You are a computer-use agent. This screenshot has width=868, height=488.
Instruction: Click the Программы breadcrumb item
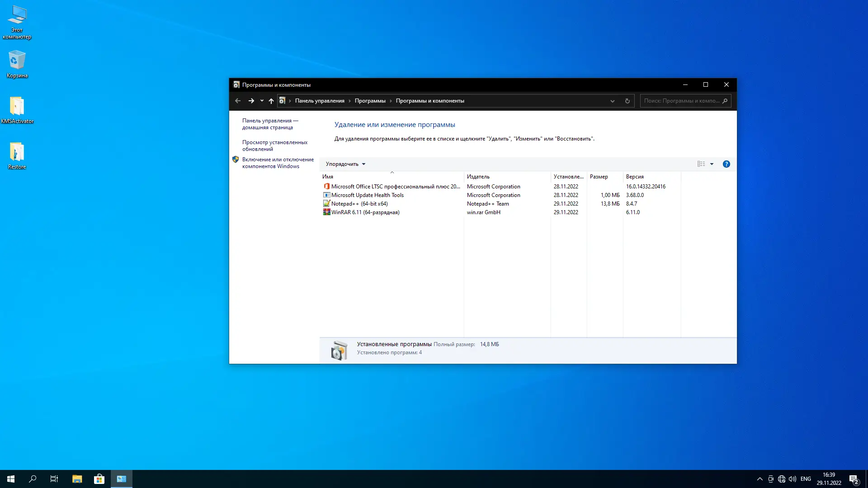coord(370,101)
